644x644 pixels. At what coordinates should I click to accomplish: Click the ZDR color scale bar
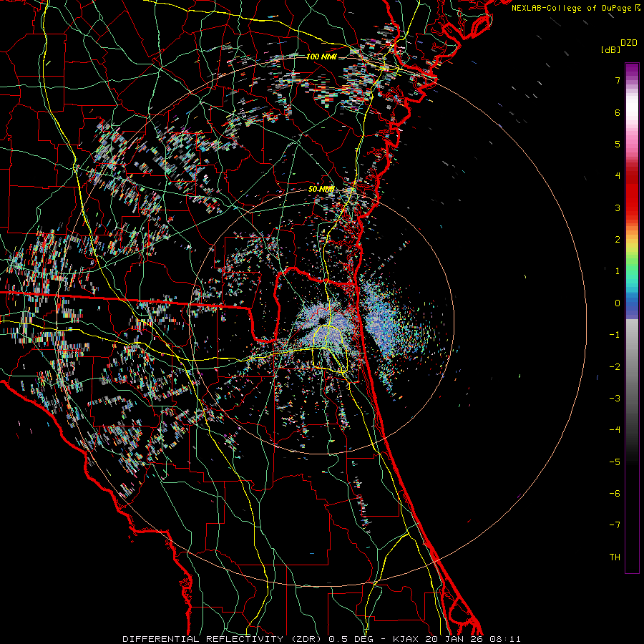[x=632, y=318]
